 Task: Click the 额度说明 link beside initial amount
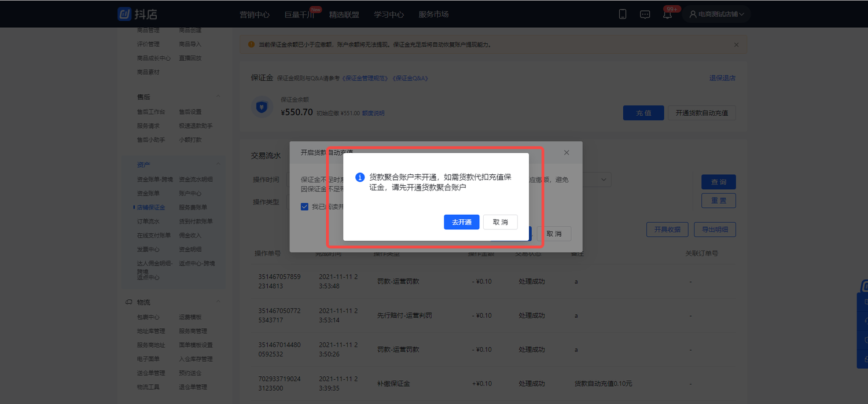click(x=373, y=113)
